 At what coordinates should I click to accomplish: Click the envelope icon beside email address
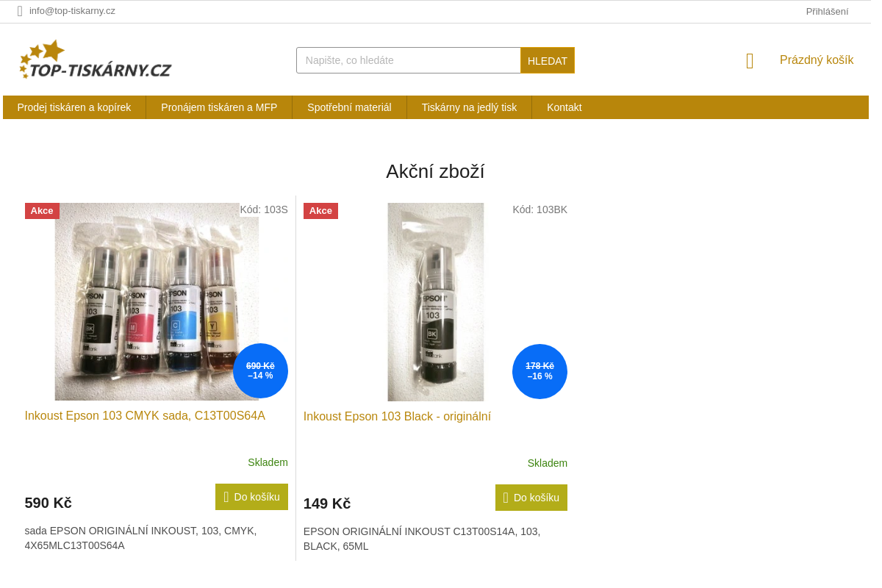pyautogui.click(x=20, y=11)
